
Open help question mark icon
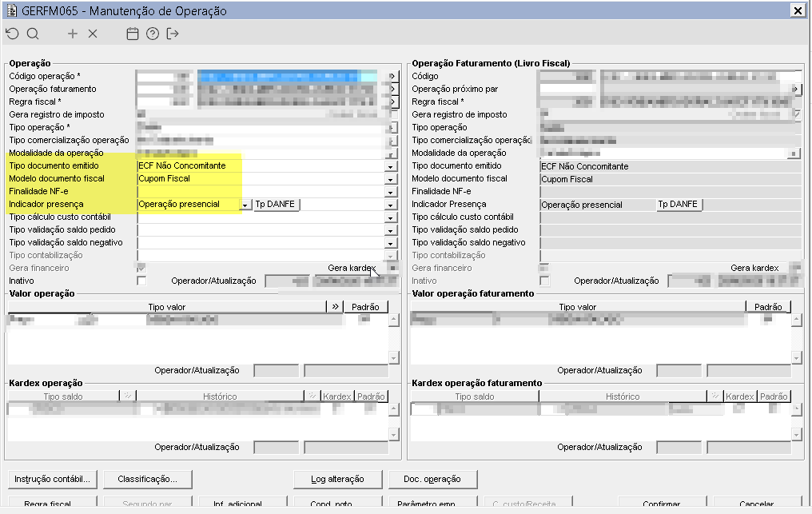pos(152,34)
